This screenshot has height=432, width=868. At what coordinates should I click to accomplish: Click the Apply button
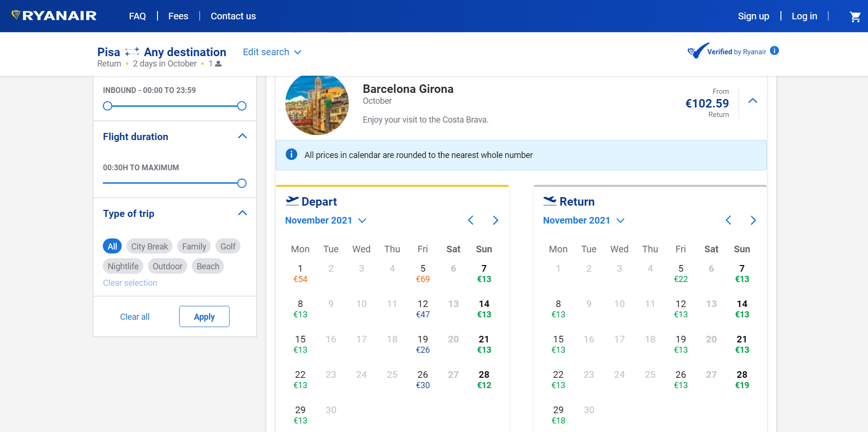(204, 316)
